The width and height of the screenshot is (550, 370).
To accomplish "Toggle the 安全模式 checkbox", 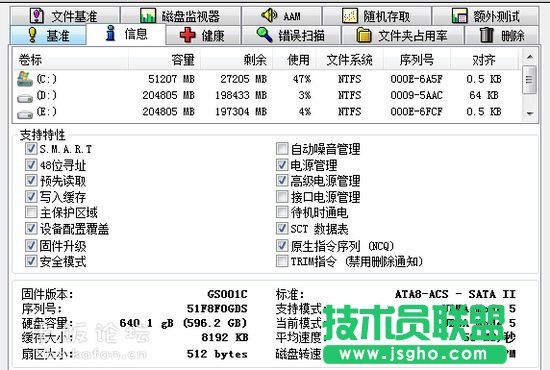I will [31, 261].
